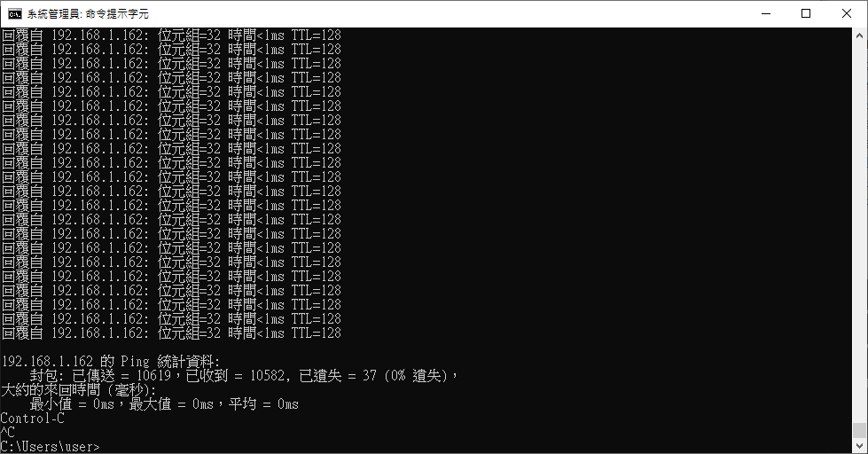Click the C:\Users\user> prompt line
Image resolution: width=868 pixels, height=454 pixels.
pos(50,446)
